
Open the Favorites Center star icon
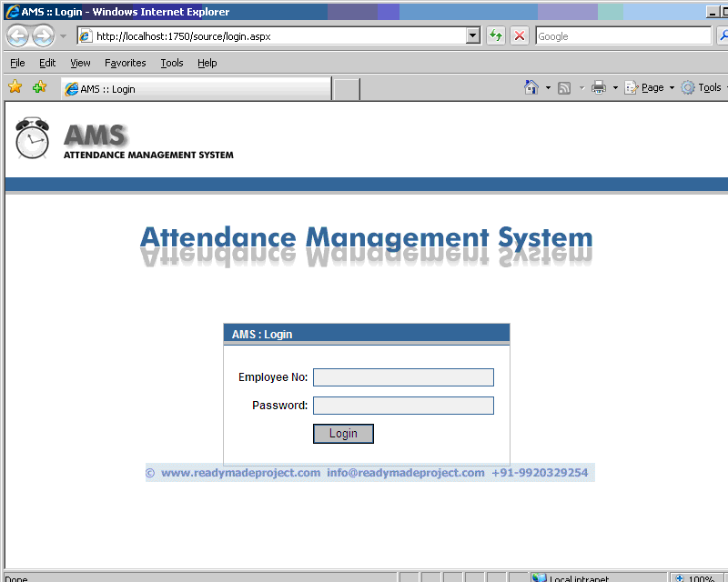(15, 86)
